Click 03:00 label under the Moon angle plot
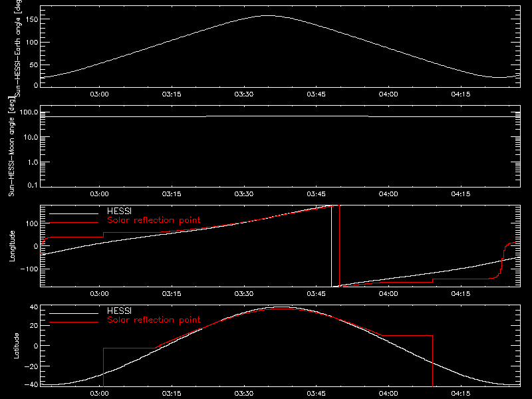 tap(99, 194)
